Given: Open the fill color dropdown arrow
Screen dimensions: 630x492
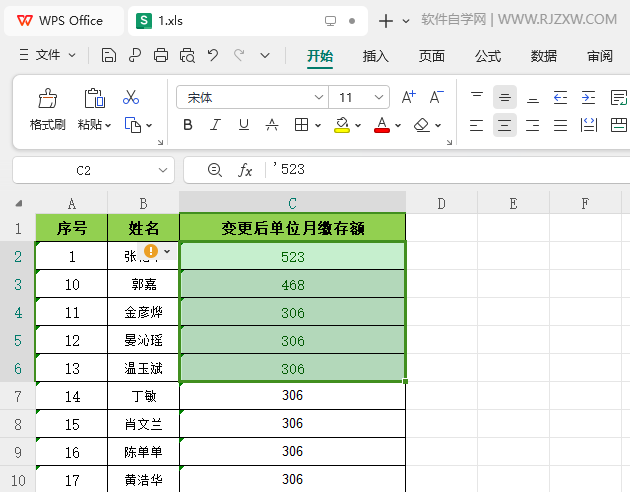Looking at the screenshot, I should point(358,125).
